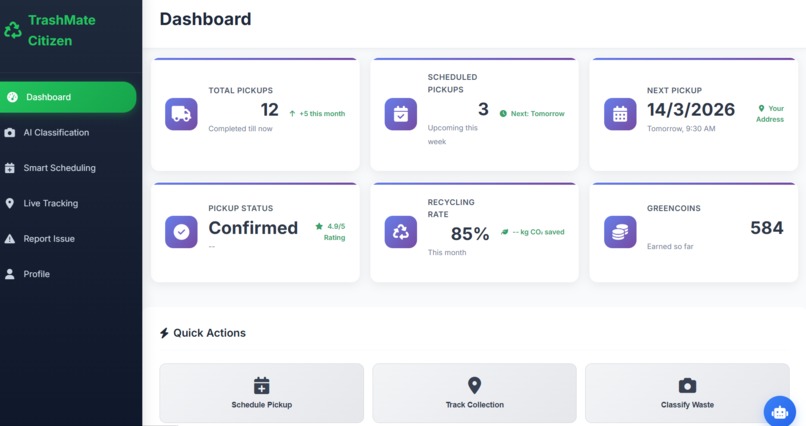Click the truck icon on Total Pickups

(x=181, y=114)
